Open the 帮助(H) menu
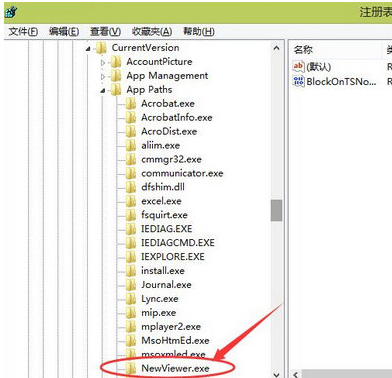 point(199,32)
